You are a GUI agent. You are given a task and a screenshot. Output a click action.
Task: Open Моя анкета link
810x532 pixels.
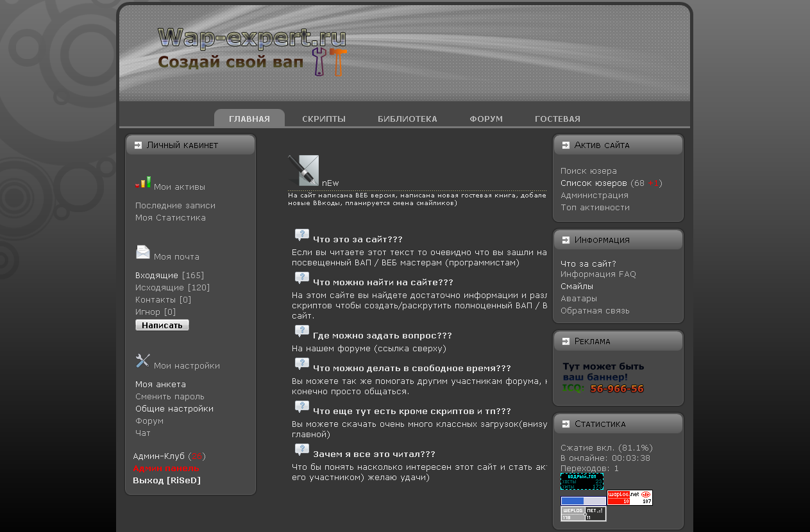[x=160, y=385]
